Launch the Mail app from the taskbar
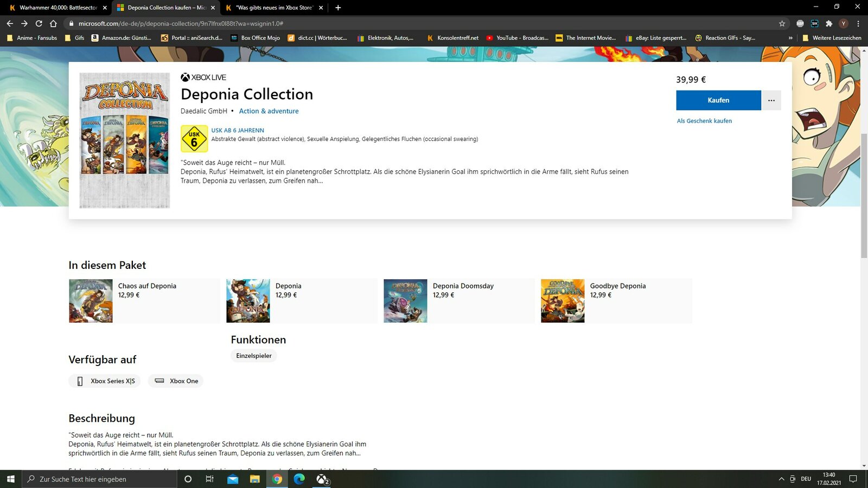The height and width of the screenshot is (488, 868). [233, 479]
